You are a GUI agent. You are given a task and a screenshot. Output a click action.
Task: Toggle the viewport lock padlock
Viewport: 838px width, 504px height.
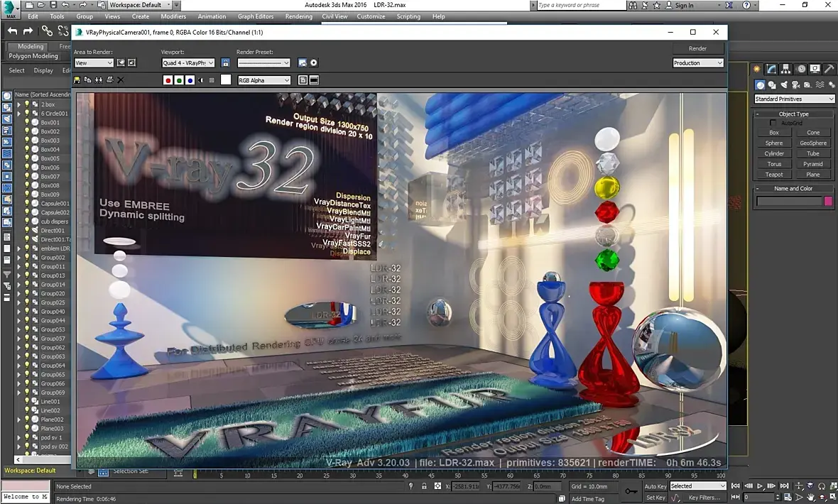coord(226,63)
